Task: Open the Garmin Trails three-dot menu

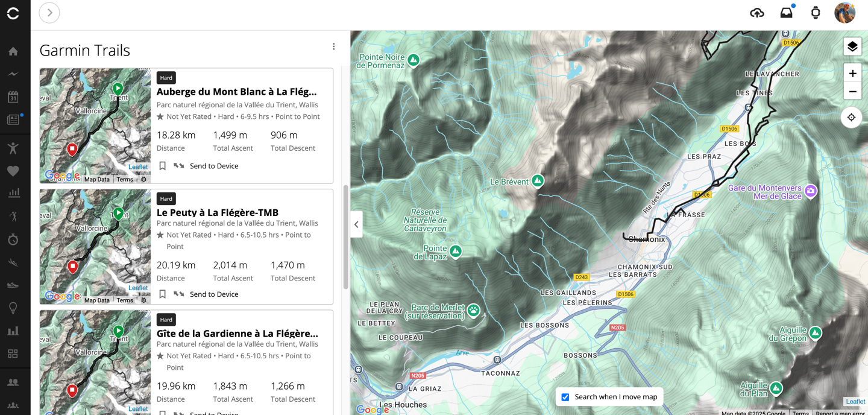Action: tap(334, 46)
